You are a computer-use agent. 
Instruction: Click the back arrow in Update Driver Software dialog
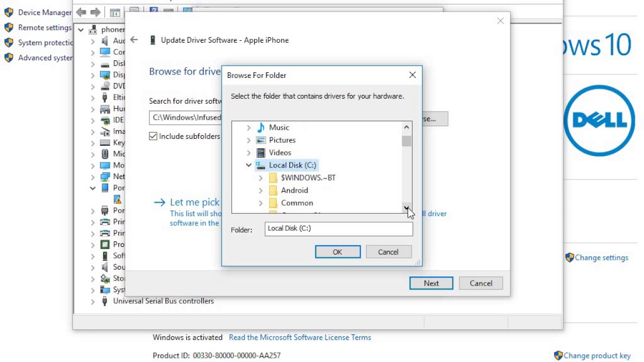[134, 40]
